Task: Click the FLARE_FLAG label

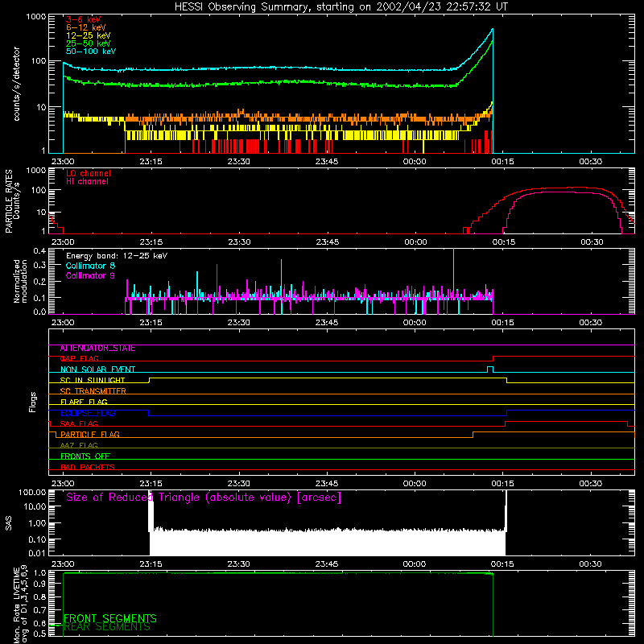Action: [84, 402]
